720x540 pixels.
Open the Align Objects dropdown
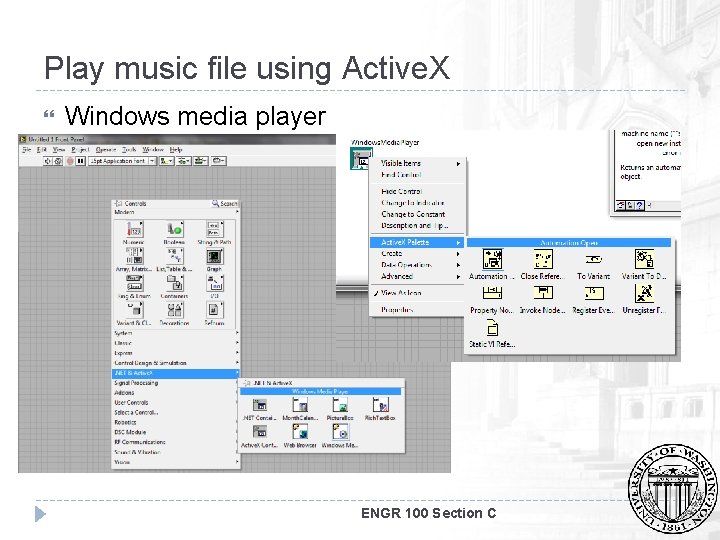point(166,161)
